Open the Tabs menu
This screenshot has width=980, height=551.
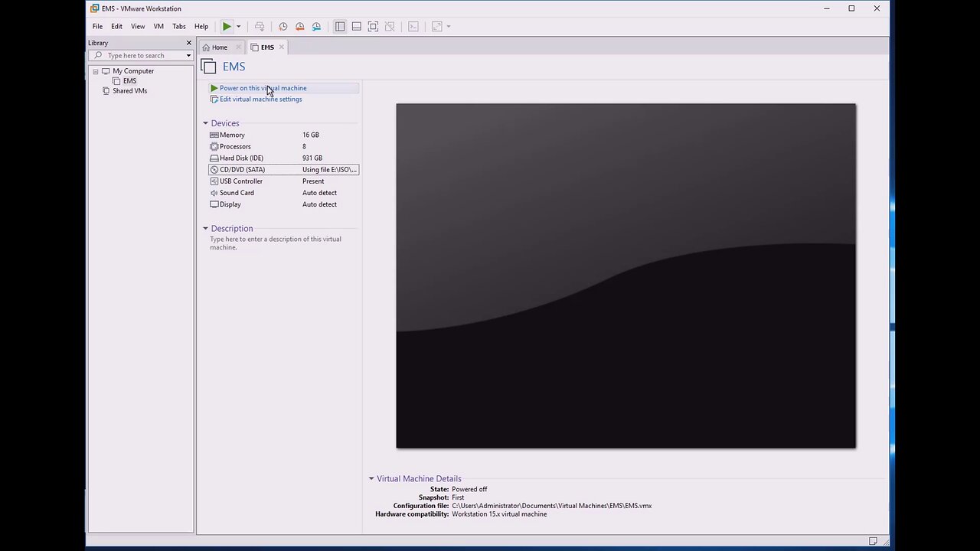(x=179, y=26)
